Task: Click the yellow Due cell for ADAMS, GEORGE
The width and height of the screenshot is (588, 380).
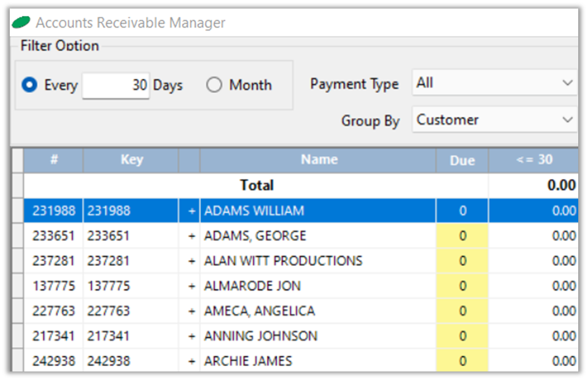Action: pos(462,236)
